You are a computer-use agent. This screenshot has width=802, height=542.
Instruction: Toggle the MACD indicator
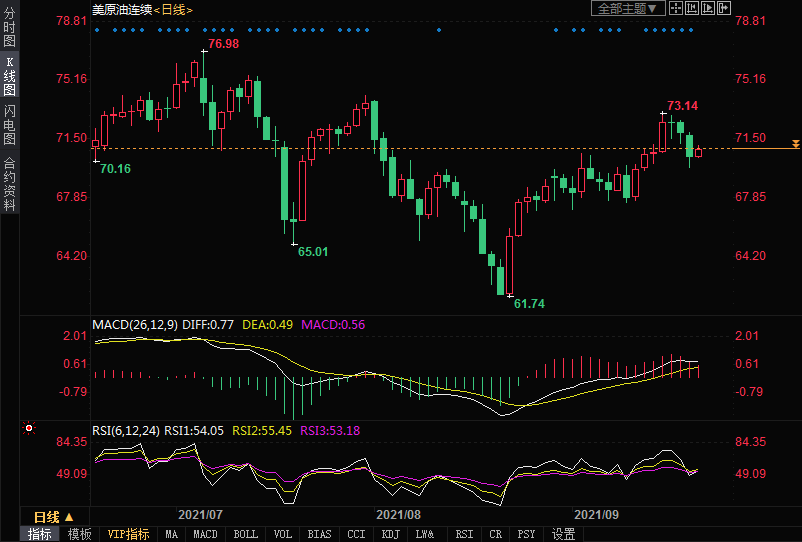[205, 534]
